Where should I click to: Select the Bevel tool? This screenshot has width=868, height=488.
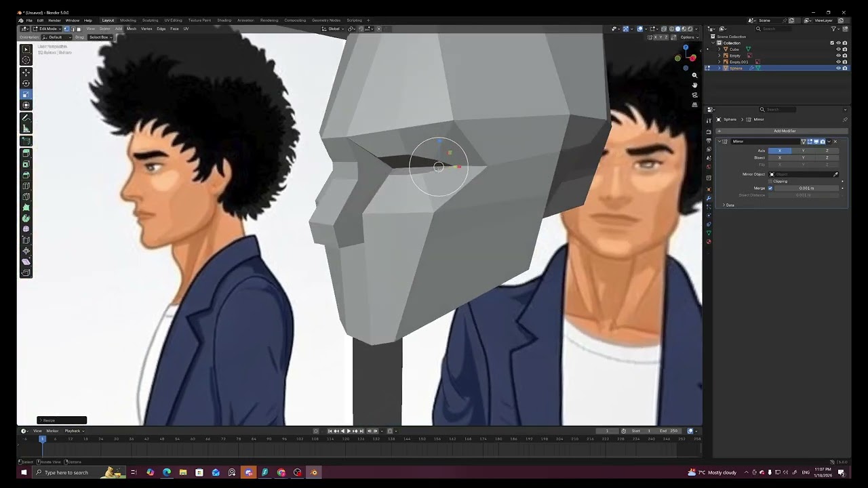click(26, 175)
